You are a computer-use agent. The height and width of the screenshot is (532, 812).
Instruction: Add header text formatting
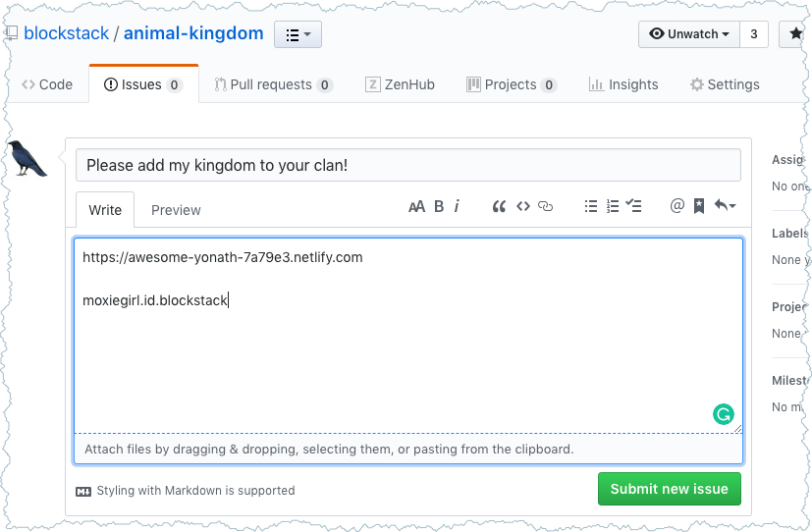point(417,206)
